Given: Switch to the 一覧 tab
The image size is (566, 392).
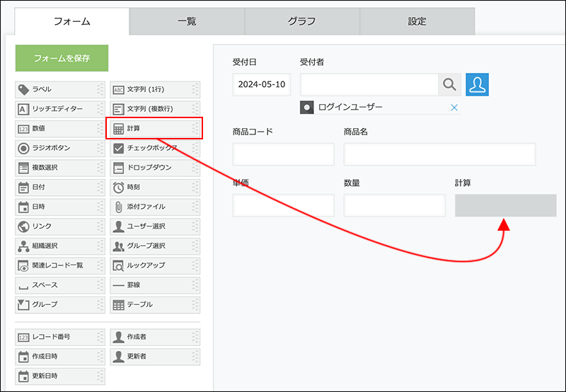Looking at the screenshot, I should [x=187, y=21].
